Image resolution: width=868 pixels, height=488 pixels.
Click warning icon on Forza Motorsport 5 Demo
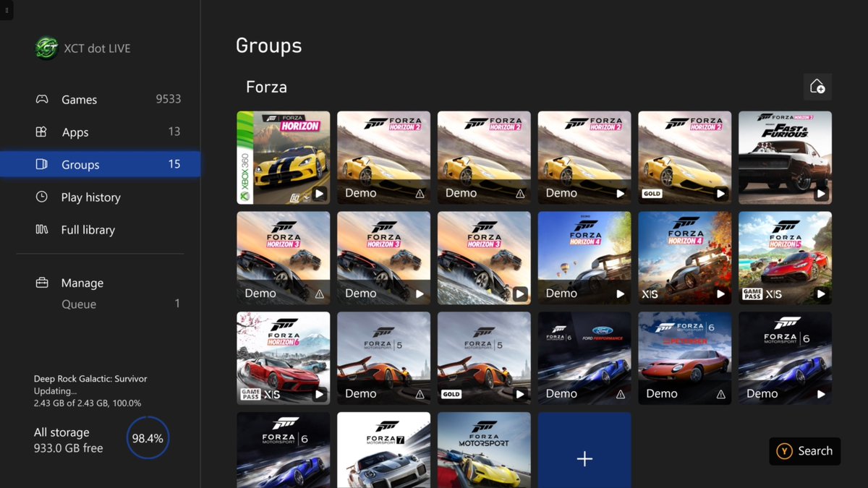tap(420, 394)
